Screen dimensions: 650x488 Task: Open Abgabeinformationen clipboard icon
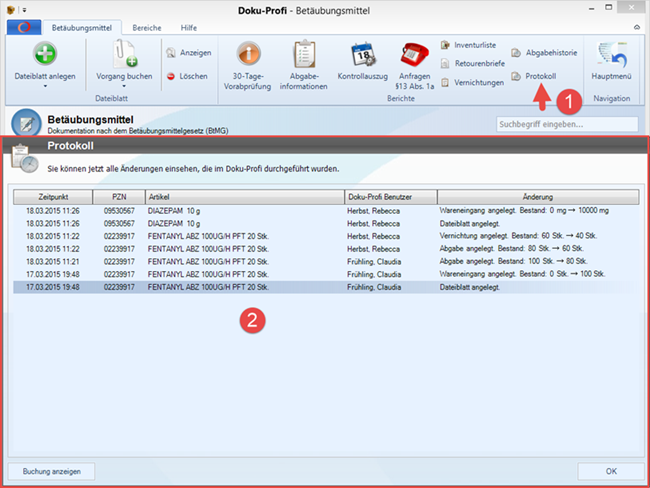[304, 54]
